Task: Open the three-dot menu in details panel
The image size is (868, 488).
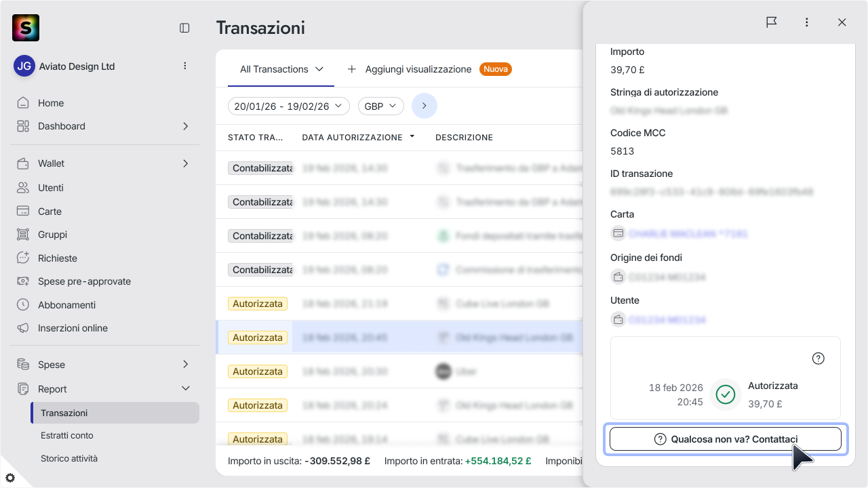Action: [x=807, y=22]
